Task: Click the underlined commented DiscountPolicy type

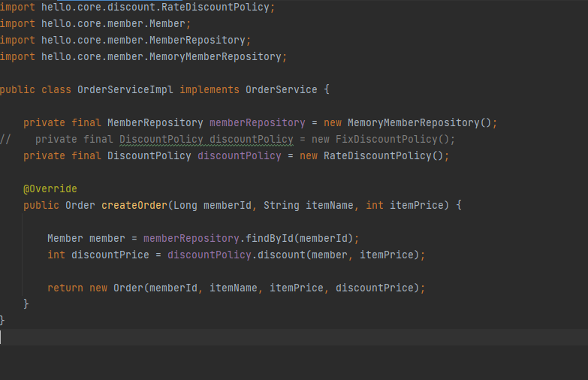Action: click(161, 139)
